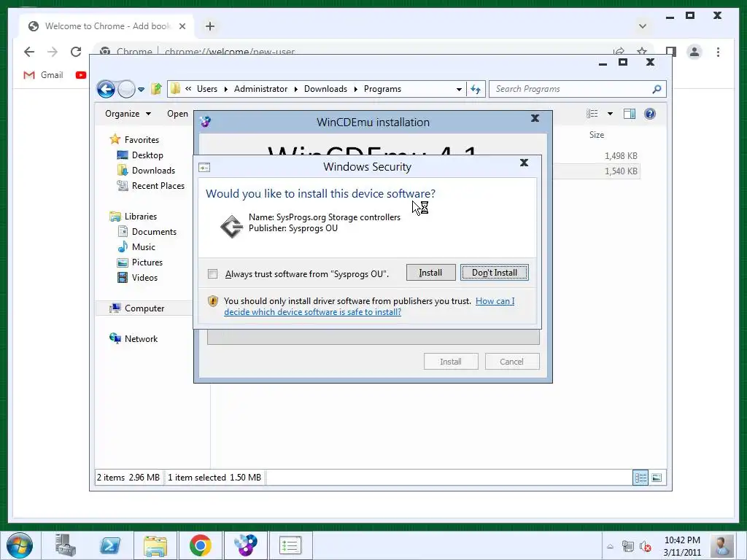The image size is (747, 560).
Task: Select Programs in the address breadcrumb
Action: (382, 89)
